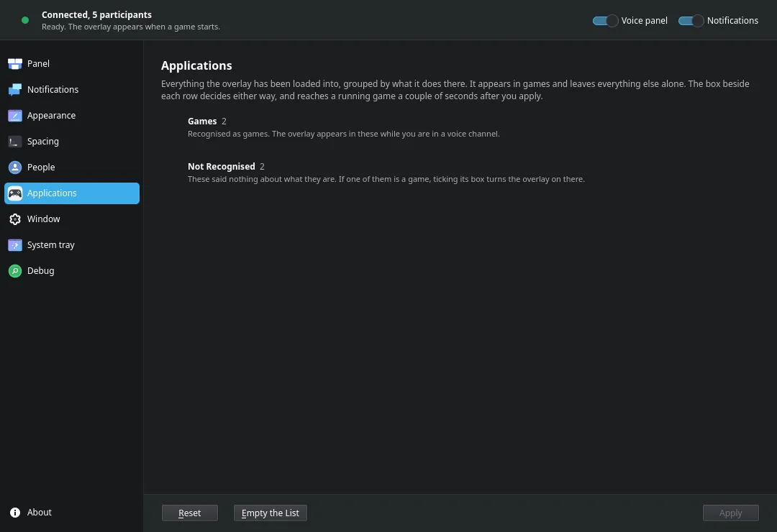Open the Debug page
This screenshot has height=532, width=777.
(x=72, y=271)
